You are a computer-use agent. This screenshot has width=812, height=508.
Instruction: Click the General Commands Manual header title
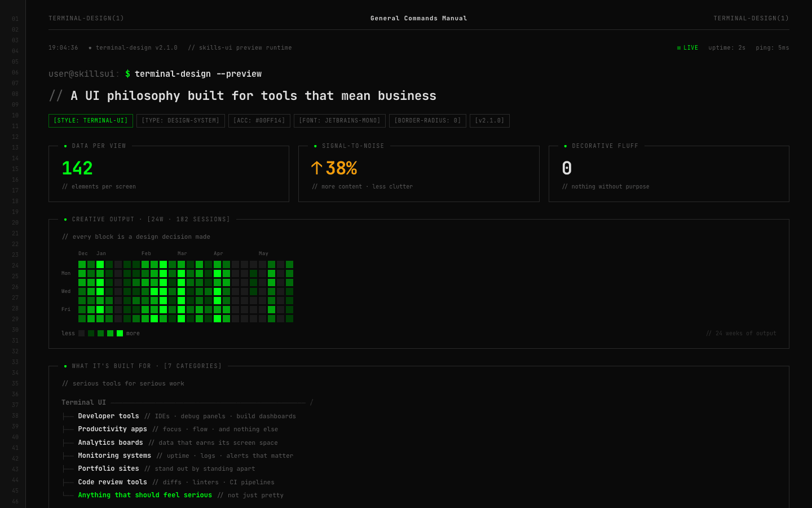tap(419, 19)
